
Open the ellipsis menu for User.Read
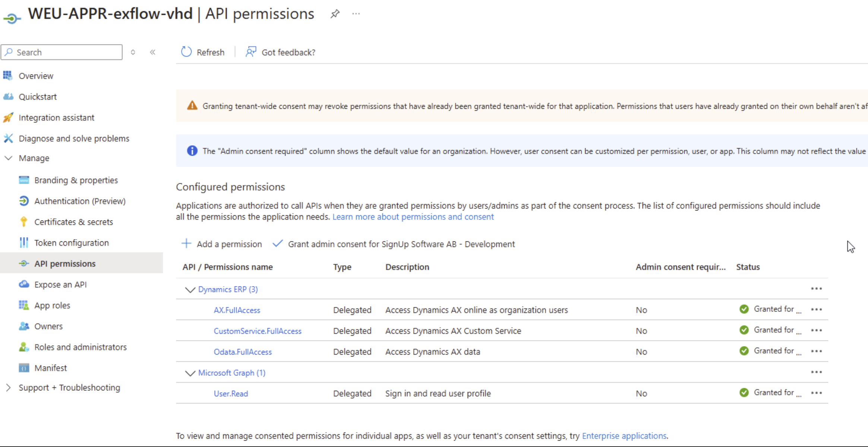816,393
